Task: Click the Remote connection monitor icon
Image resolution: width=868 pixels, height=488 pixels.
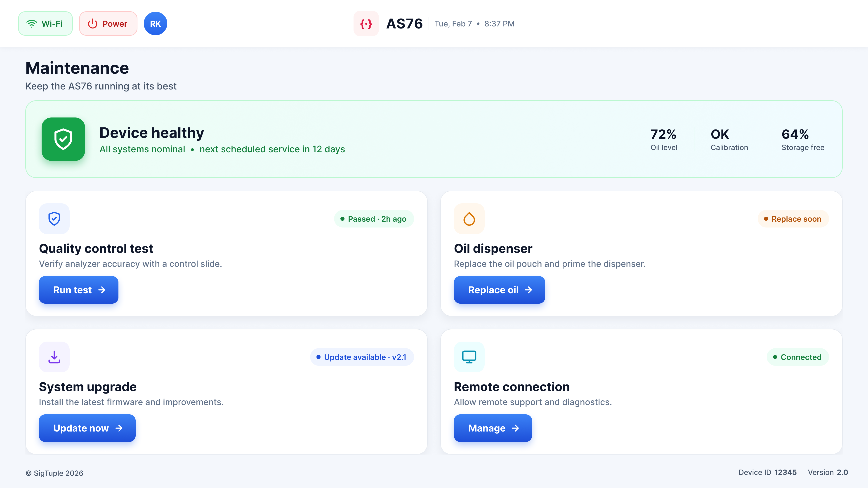Action: (469, 357)
